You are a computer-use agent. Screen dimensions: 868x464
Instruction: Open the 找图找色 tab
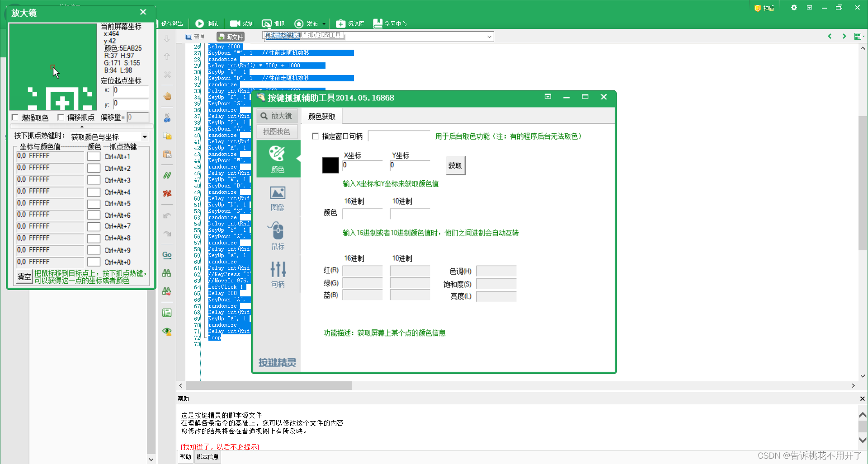pos(277,131)
